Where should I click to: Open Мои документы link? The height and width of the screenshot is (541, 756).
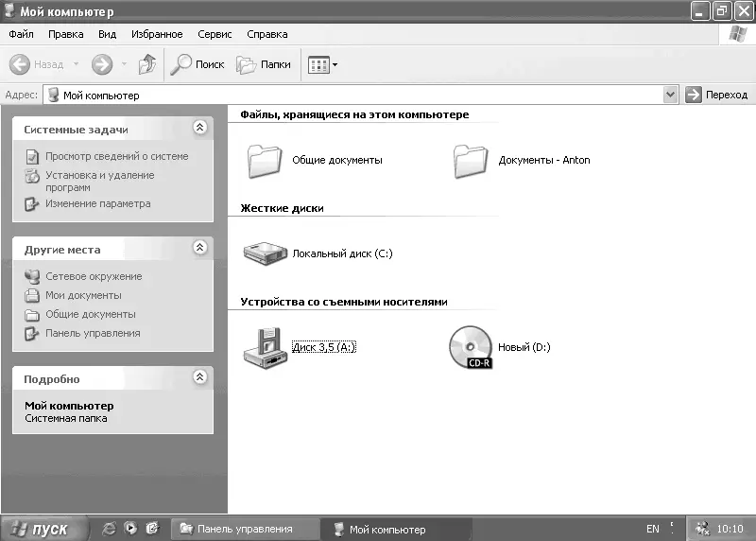(x=83, y=295)
